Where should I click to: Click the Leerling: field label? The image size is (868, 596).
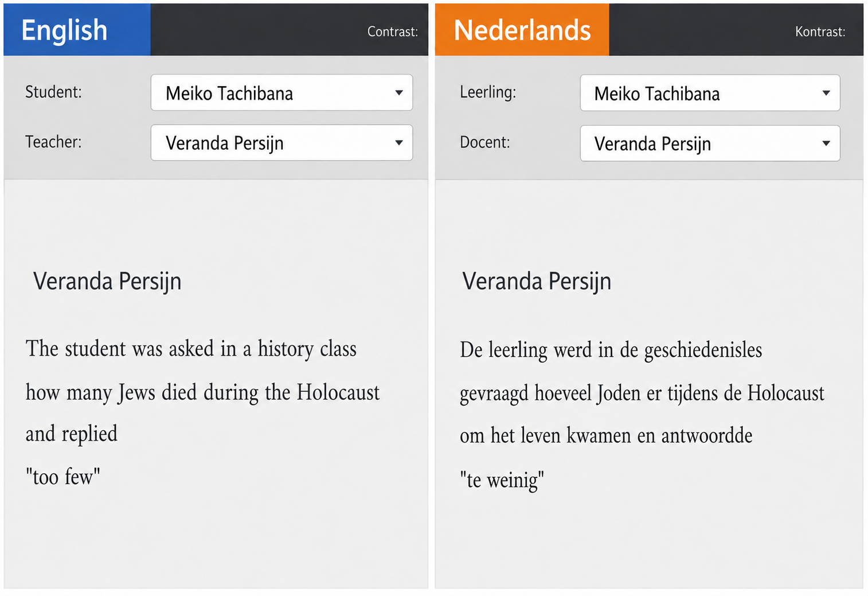(x=488, y=92)
